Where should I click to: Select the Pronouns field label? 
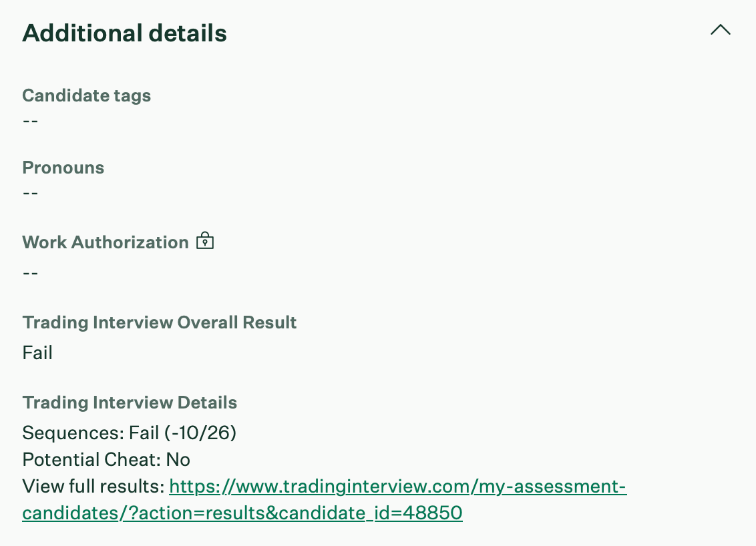point(63,168)
